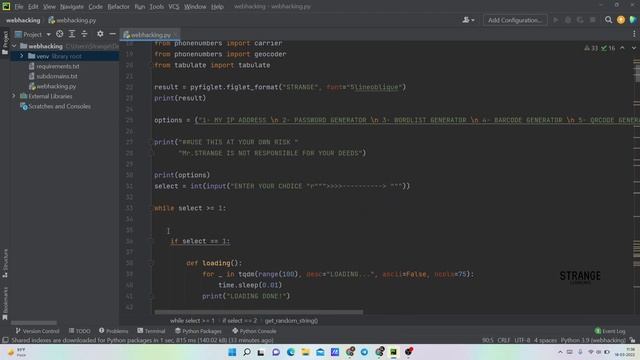This screenshot has width=640, height=360.
Task: Open Python 3.9 interpreter selector
Action: pyautogui.click(x=593, y=340)
